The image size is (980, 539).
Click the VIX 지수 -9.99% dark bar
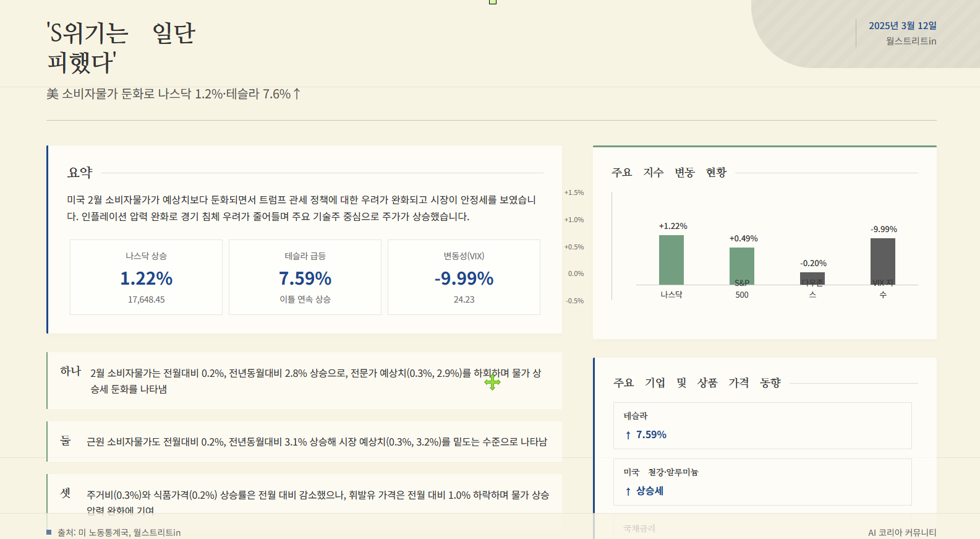point(883,261)
